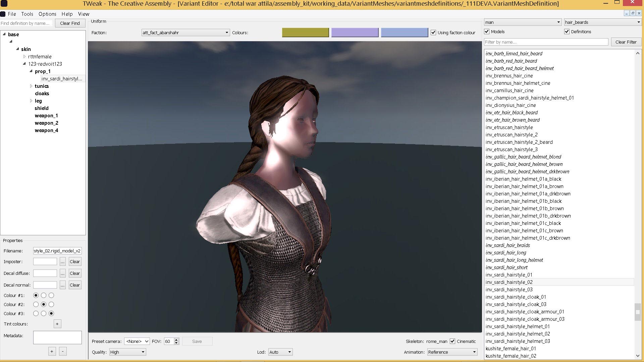Screen dimensions: 644x362
Task: Click the olive-yellow faction colour swatch
Action: click(x=305, y=33)
